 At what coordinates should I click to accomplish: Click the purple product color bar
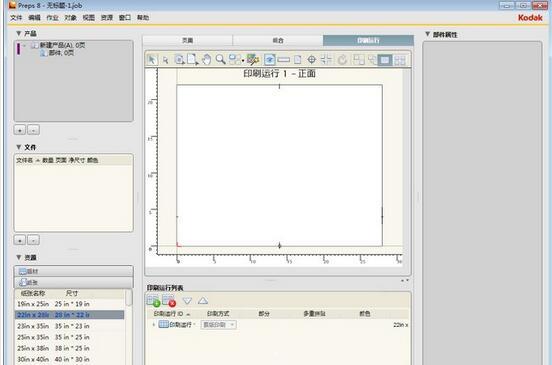tap(18, 49)
